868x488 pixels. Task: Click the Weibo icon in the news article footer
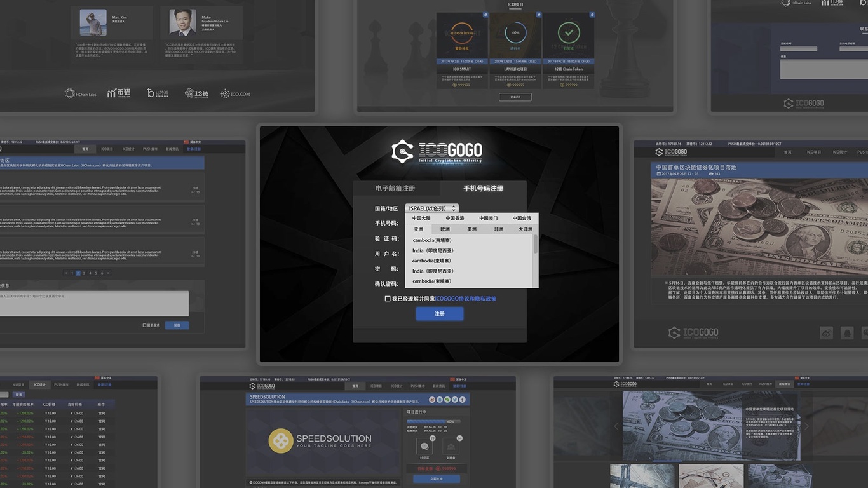[826, 332]
